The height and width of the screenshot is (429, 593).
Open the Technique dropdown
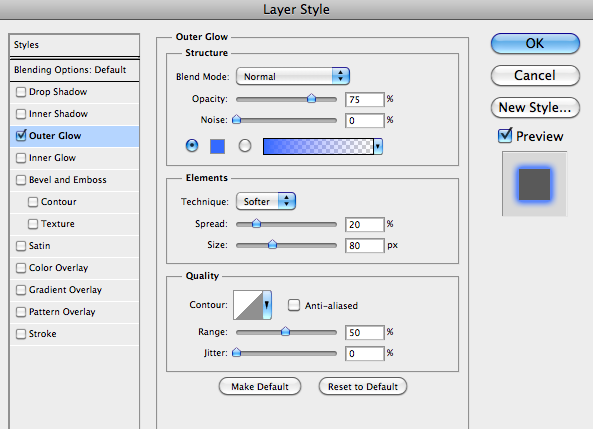coord(266,201)
